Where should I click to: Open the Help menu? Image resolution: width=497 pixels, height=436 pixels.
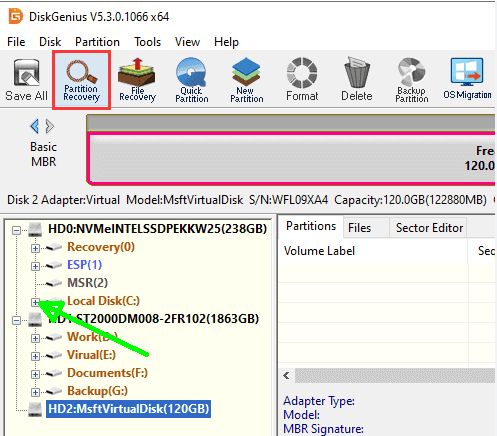(226, 42)
